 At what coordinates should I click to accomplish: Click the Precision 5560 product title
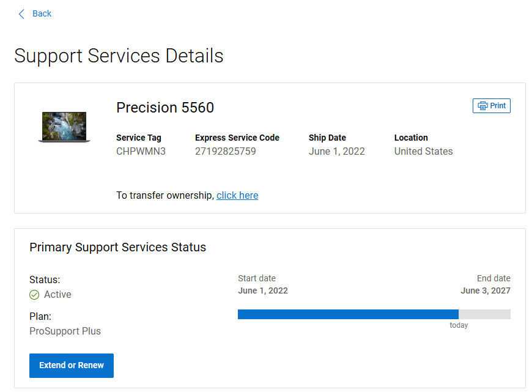[x=165, y=108]
